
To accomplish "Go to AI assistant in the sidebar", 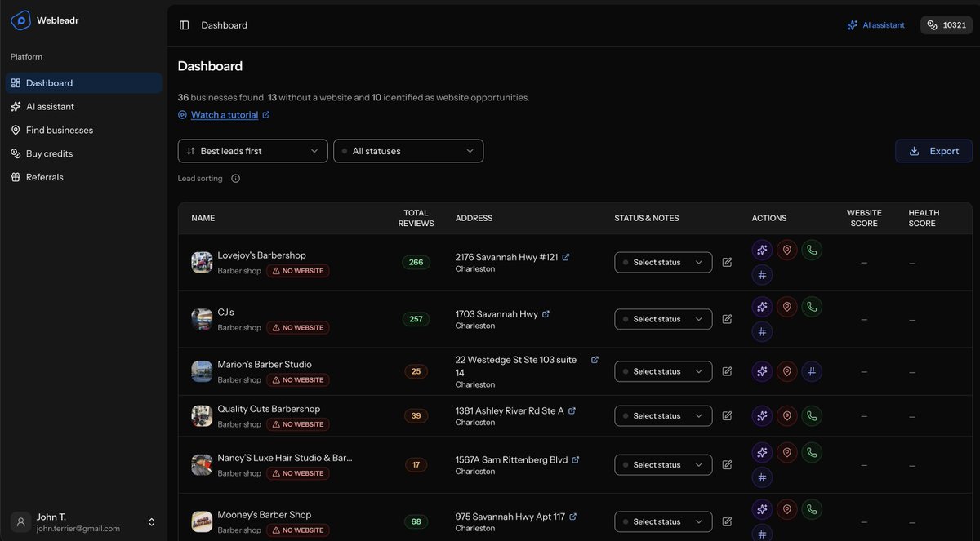I will [x=83, y=107].
